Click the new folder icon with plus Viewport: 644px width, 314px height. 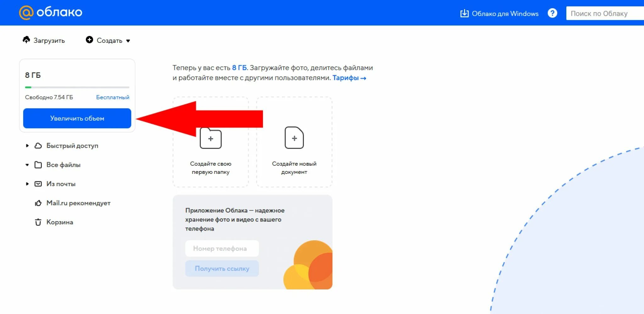211,138
